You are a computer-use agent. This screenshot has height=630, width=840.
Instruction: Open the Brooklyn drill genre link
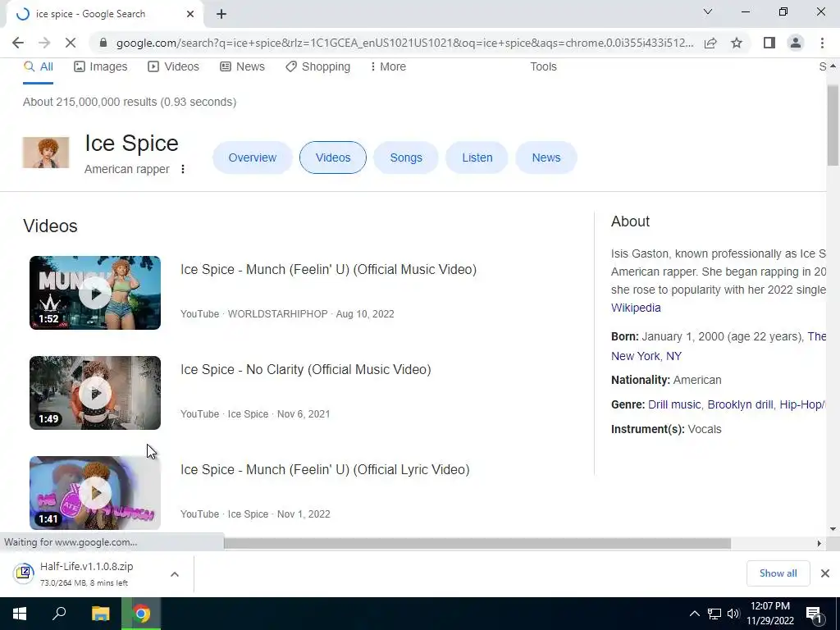tap(741, 404)
